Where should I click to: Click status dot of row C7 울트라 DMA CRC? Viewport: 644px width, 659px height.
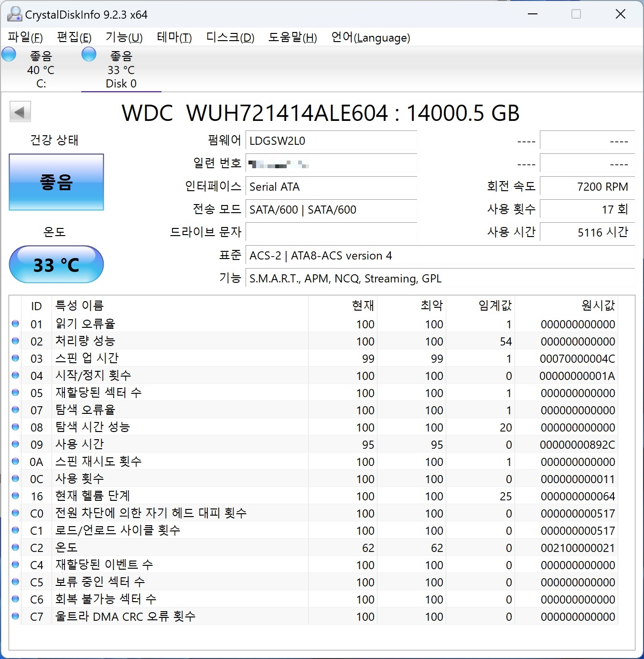pos(15,616)
